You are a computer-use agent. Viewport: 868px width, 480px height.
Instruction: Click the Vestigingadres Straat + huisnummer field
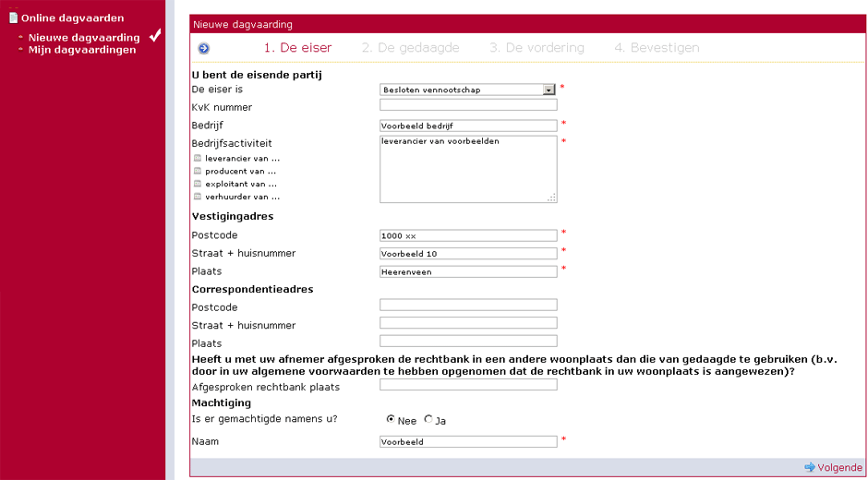click(468, 254)
